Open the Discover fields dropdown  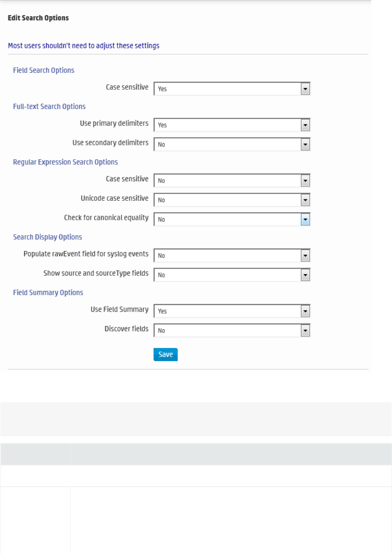pyautogui.click(x=232, y=330)
